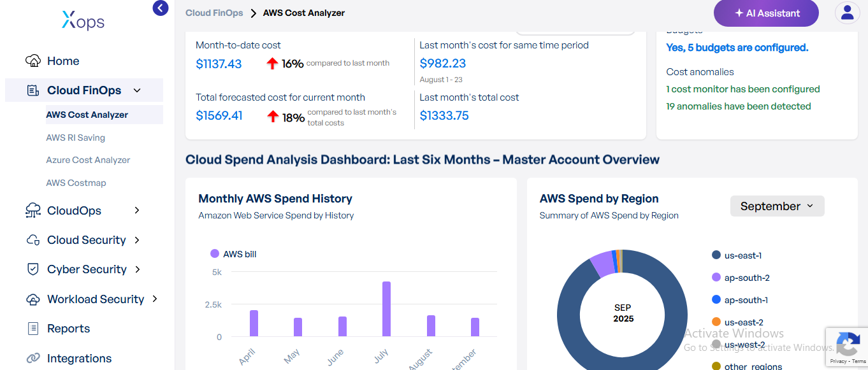Viewport: 868px width, 370px height.
Task: Expand the CloudOps submenu chevron
Action: 137,211
